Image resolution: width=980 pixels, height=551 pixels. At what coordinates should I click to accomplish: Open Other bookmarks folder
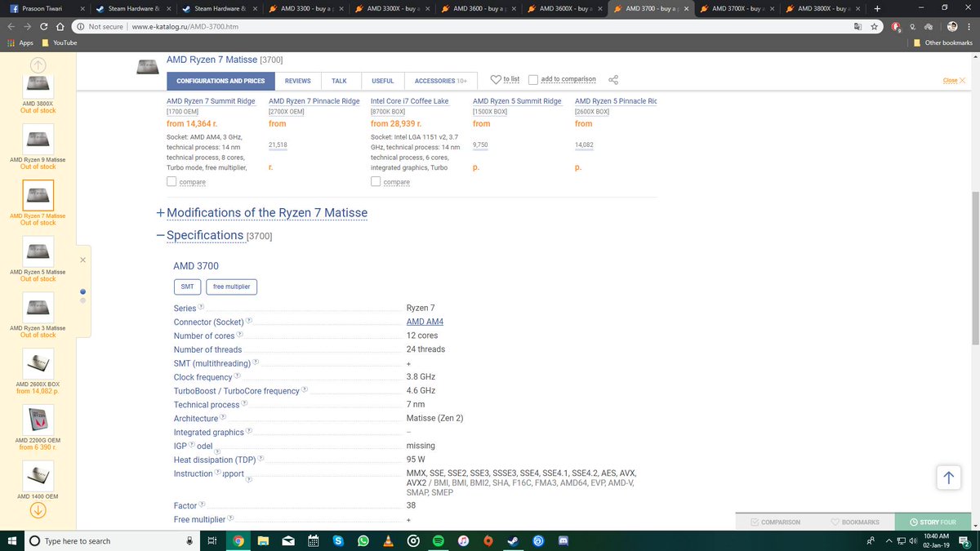(x=943, y=42)
